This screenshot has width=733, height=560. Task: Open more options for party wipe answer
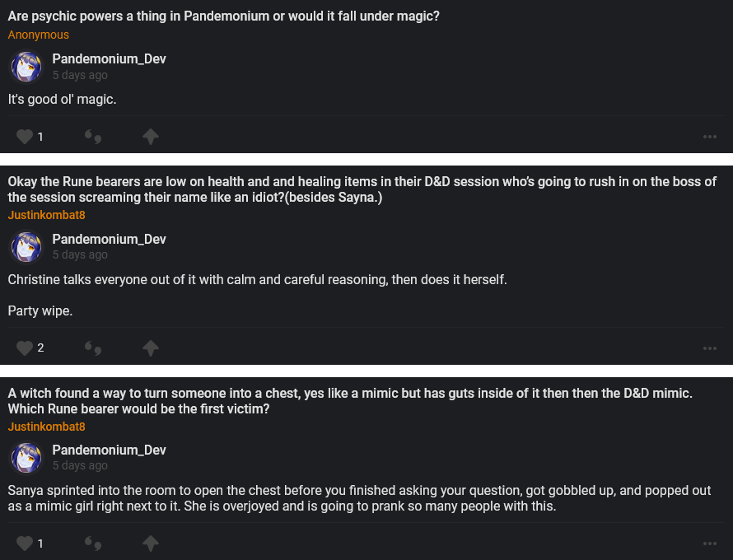pyautogui.click(x=710, y=348)
